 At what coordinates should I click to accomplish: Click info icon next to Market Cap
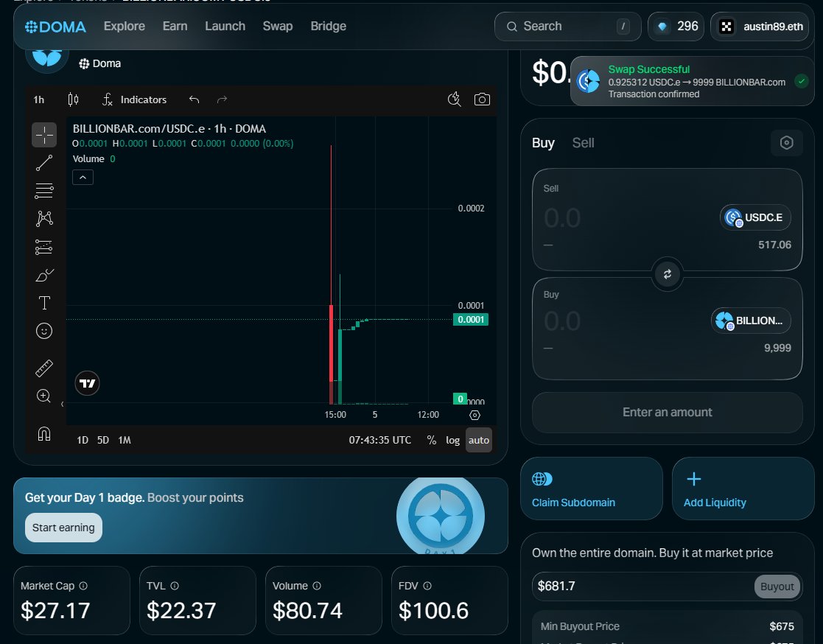(83, 586)
